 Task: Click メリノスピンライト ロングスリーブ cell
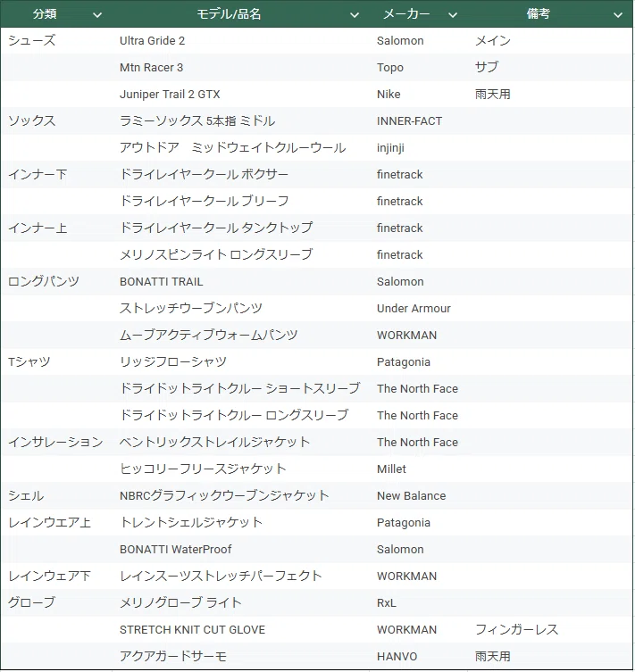[x=216, y=254]
